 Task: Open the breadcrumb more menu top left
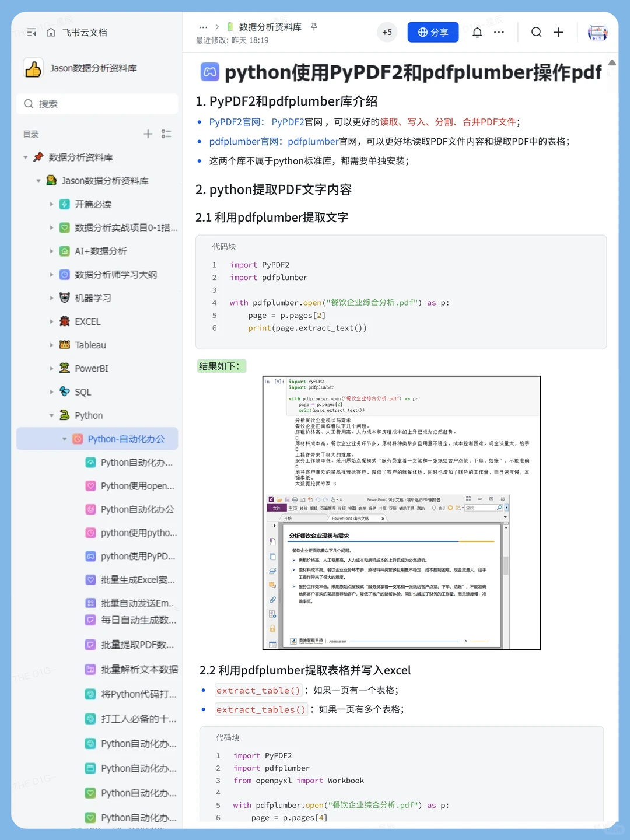click(203, 26)
